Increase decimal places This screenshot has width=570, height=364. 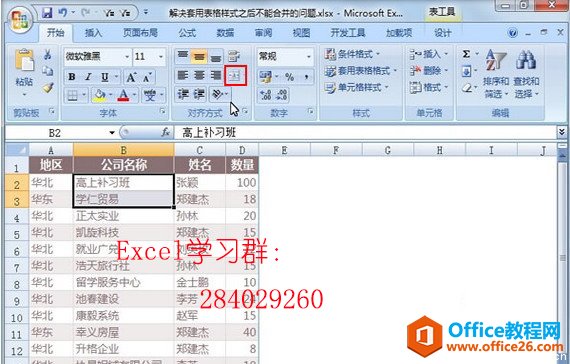click(x=266, y=95)
